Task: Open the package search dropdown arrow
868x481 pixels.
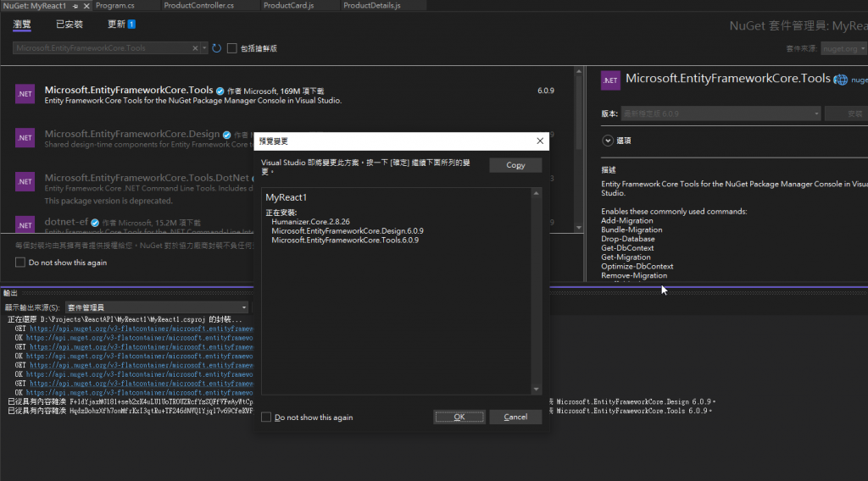Action: coord(204,48)
